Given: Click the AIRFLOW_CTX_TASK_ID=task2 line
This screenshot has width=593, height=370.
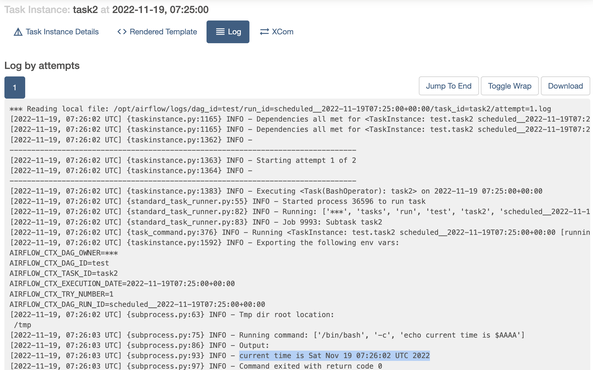Looking at the screenshot, I should click(x=64, y=273).
